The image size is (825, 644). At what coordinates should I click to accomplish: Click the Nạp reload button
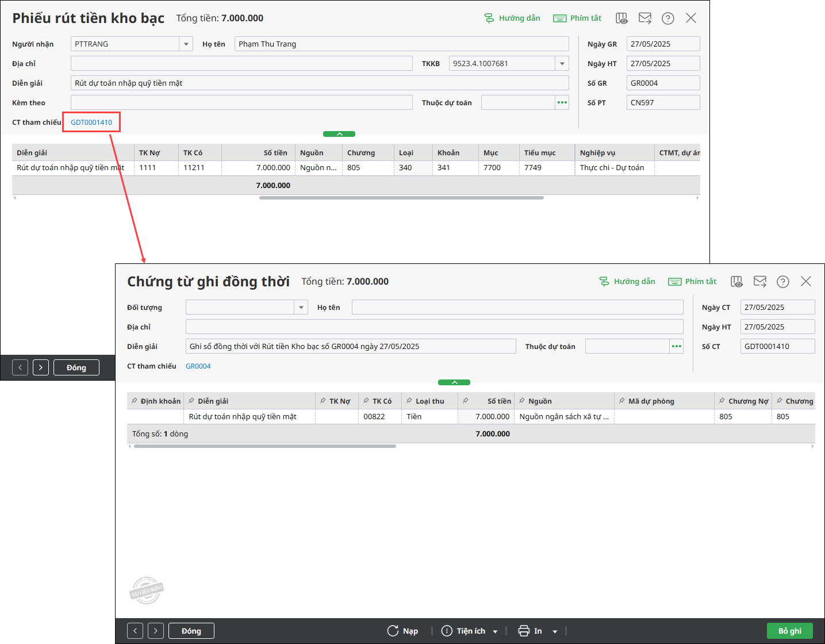click(402, 631)
